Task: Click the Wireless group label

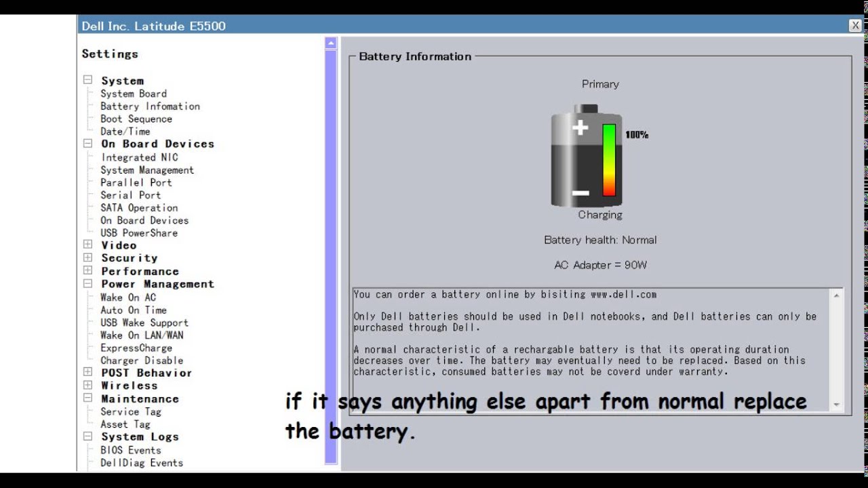Action: click(130, 386)
